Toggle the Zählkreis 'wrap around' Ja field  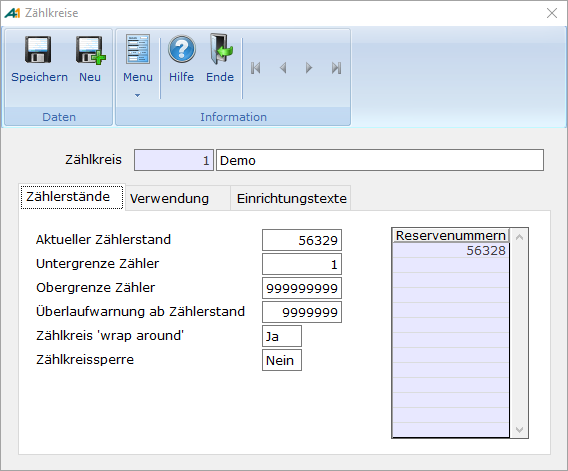[282, 336]
